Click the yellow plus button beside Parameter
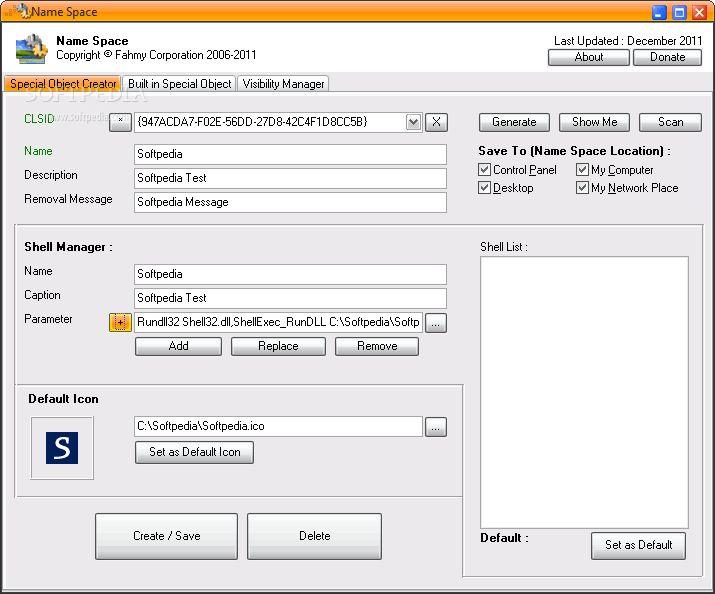The height and width of the screenshot is (594, 715). tap(120, 322)
